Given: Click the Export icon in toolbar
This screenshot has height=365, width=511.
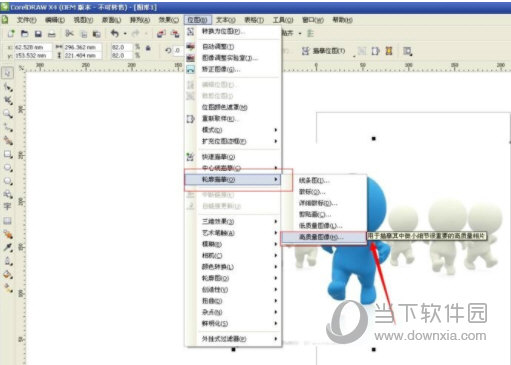Looking at the screenshot, I should (175, 34).
